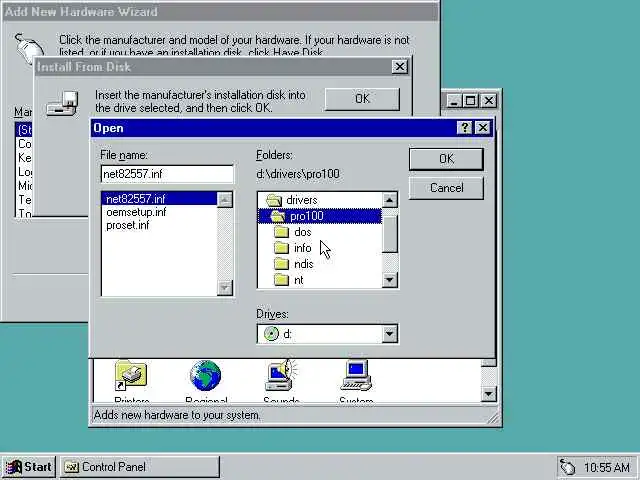Maximize the Control Panel window

(470, 100)
